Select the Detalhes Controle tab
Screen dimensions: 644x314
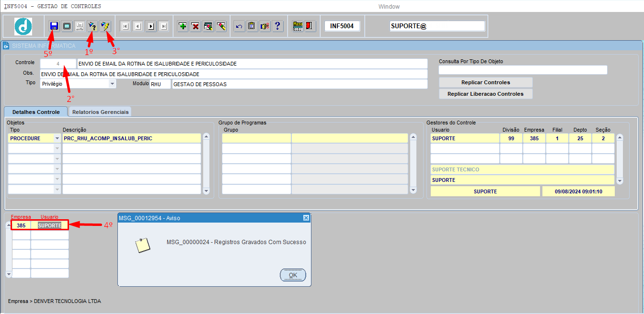(36, 112)
